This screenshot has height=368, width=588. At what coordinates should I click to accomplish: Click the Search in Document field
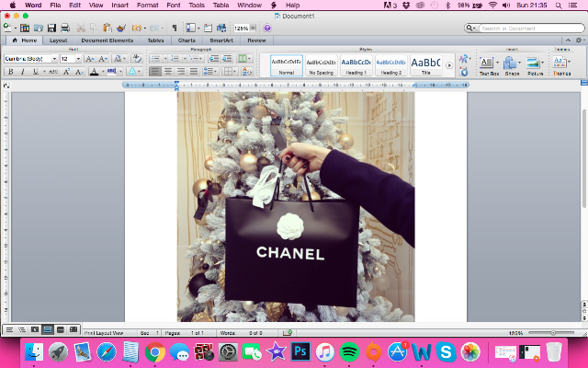coord(531,29)
